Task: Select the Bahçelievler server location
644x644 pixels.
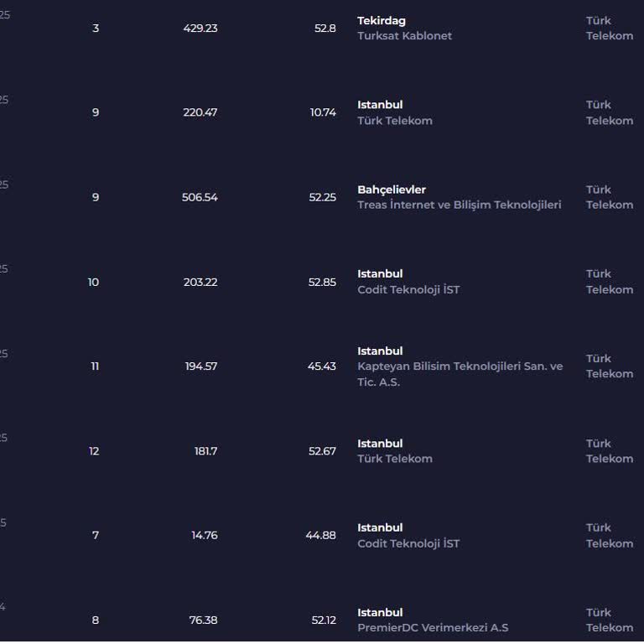Action: pyautogui.click(x=392, y=190)
